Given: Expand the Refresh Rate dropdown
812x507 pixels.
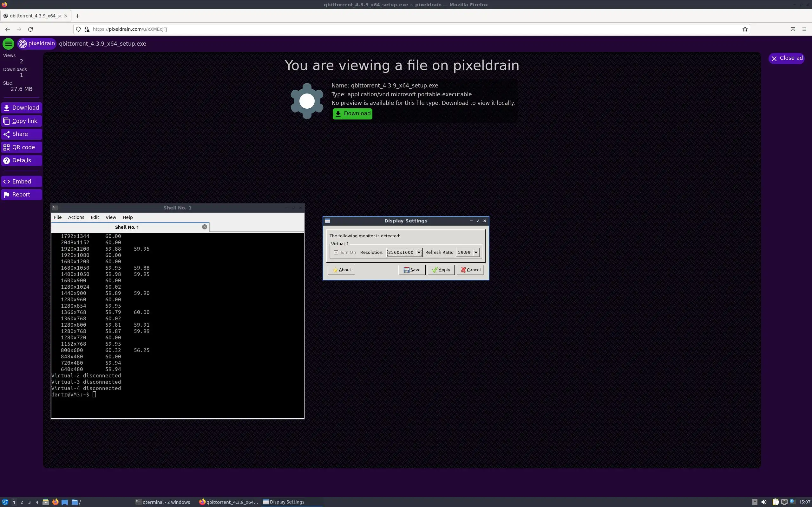Looking at the screenshot, I should click(x=475, y=252).
